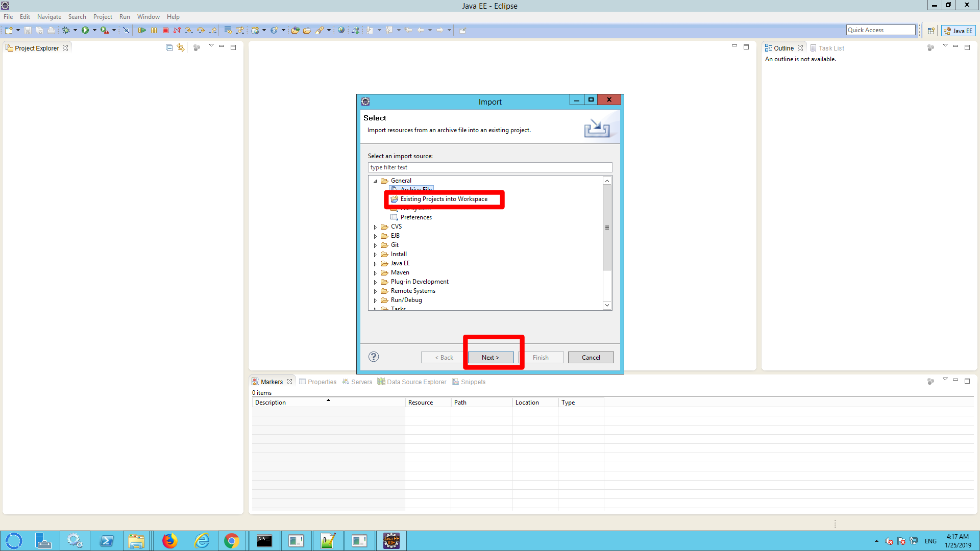980x551 pixels.
Task: Switch to the Task List tab
Action: (827, 48)
